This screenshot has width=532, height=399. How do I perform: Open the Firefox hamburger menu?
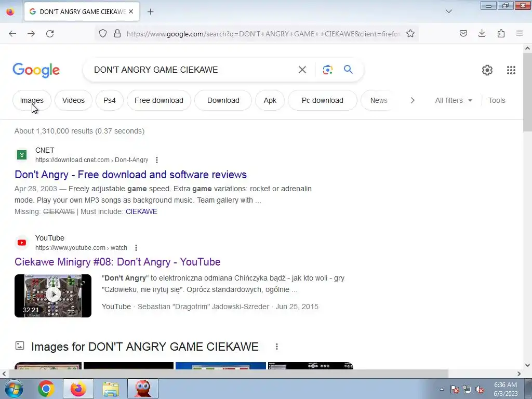point(520,33)
